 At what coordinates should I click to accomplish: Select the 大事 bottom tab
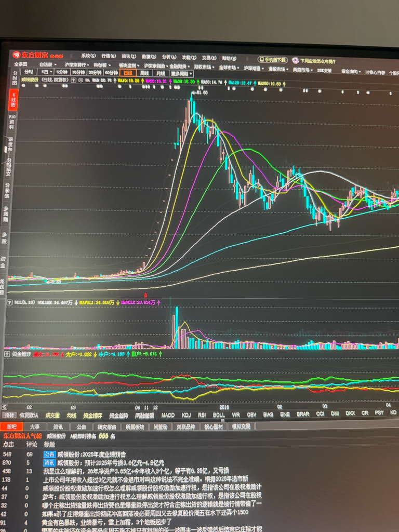pos(35,427)
